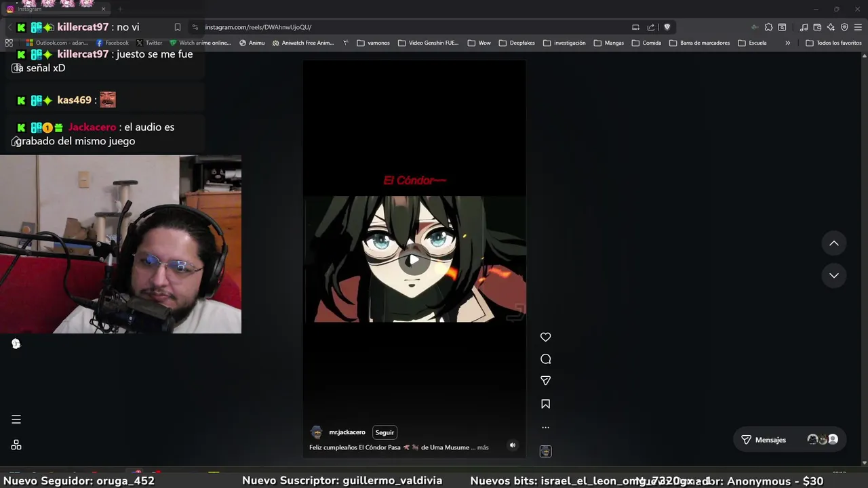Save the reel with the bookmark icon
This screenshot has width=868, height=488.
[x=545, y=404]
